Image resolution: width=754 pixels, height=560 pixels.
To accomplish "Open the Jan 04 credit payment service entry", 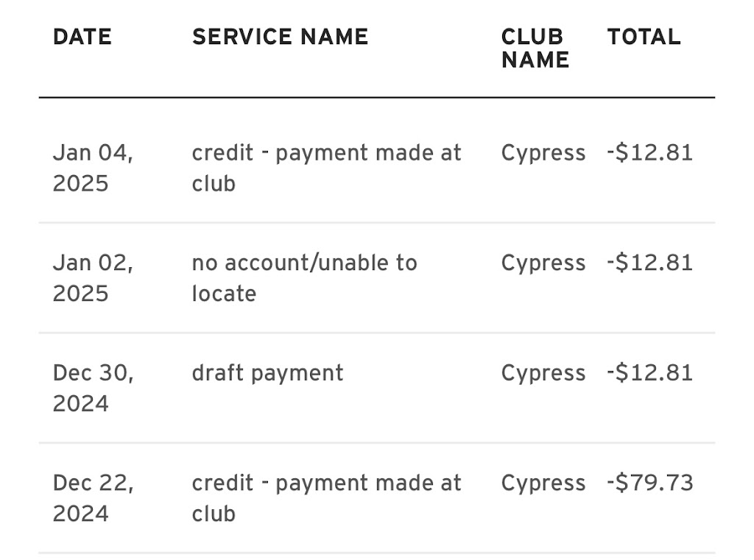I will click(326, 168).
